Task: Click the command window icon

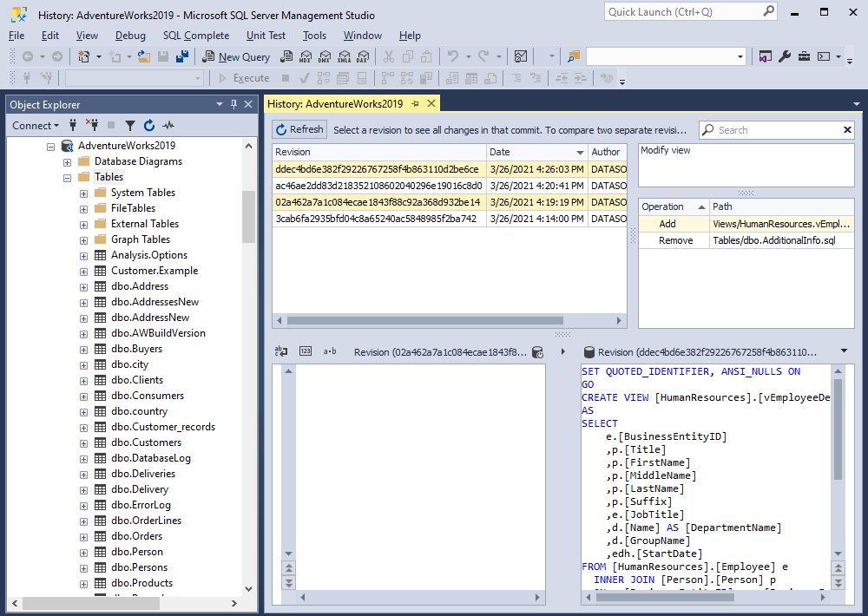Action: tap(824, 56)
